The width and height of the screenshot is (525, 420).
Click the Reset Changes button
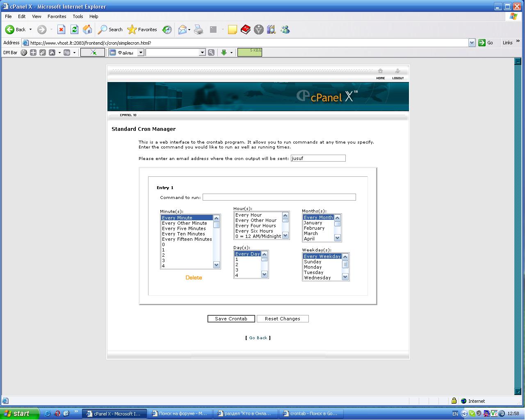tap(283, 319)
